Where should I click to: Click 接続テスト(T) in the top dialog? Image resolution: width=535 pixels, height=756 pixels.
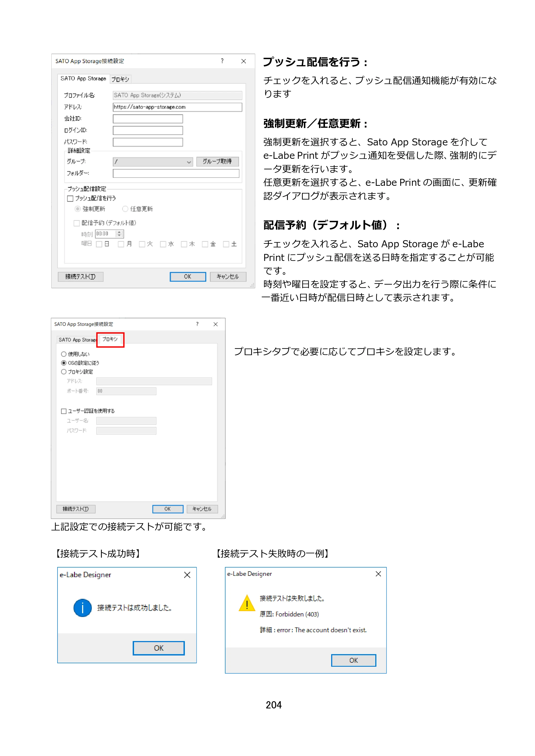(x=80, y=277)
